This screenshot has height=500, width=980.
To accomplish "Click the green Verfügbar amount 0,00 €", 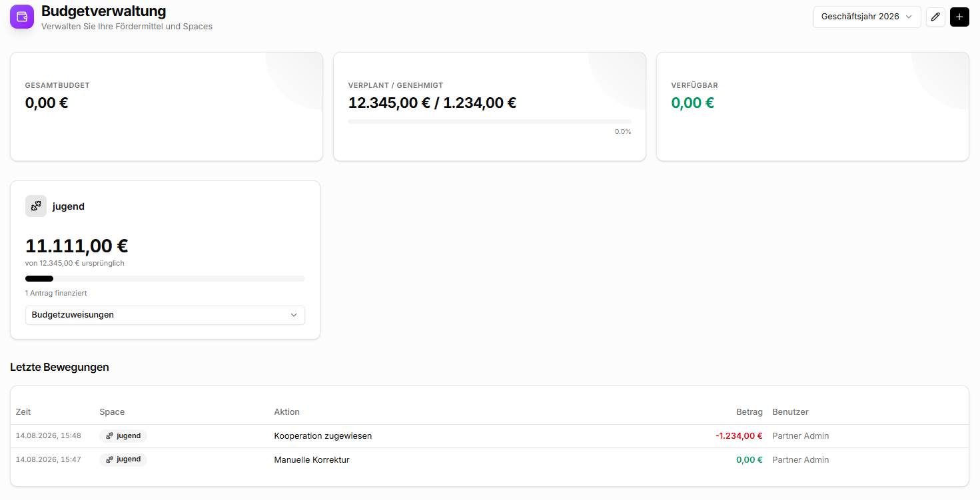I will click(x=693, y=103).
